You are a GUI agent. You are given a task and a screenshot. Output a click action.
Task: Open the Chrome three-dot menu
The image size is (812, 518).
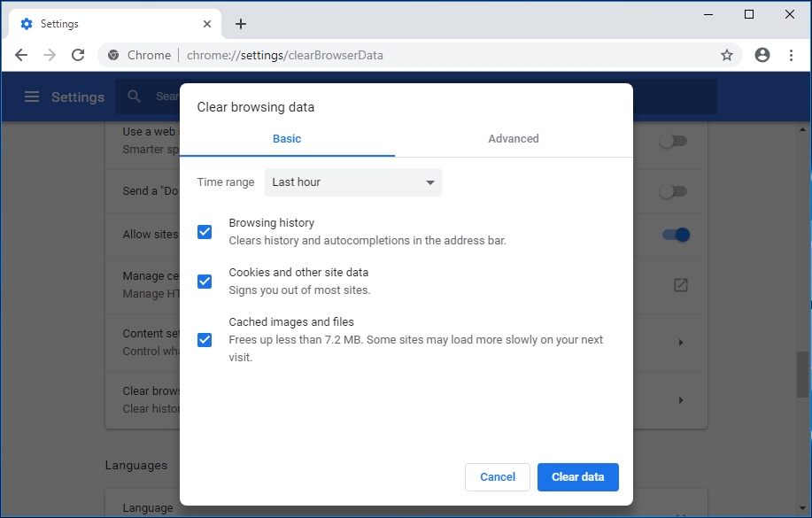(791, 54)
